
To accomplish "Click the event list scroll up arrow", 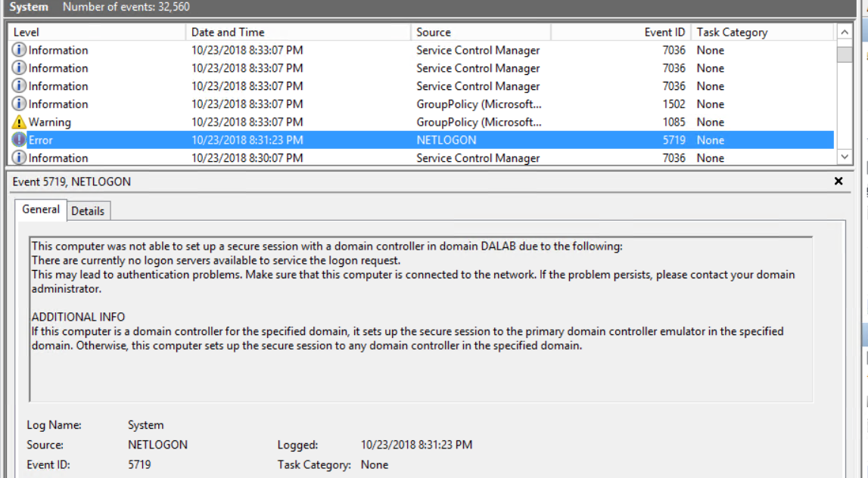I will point(845,33).
